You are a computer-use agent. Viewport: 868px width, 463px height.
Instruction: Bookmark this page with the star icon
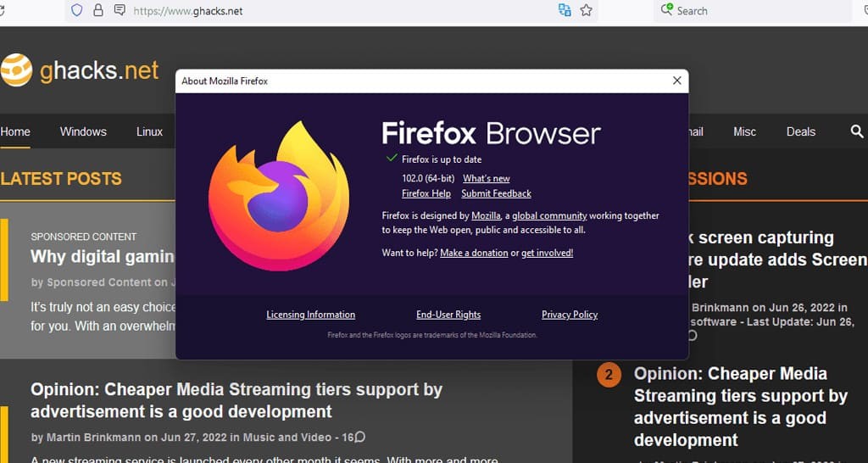586,11
